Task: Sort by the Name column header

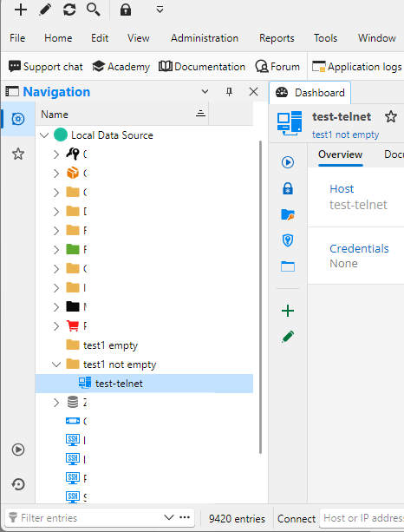Action: [x=122, y=115]
